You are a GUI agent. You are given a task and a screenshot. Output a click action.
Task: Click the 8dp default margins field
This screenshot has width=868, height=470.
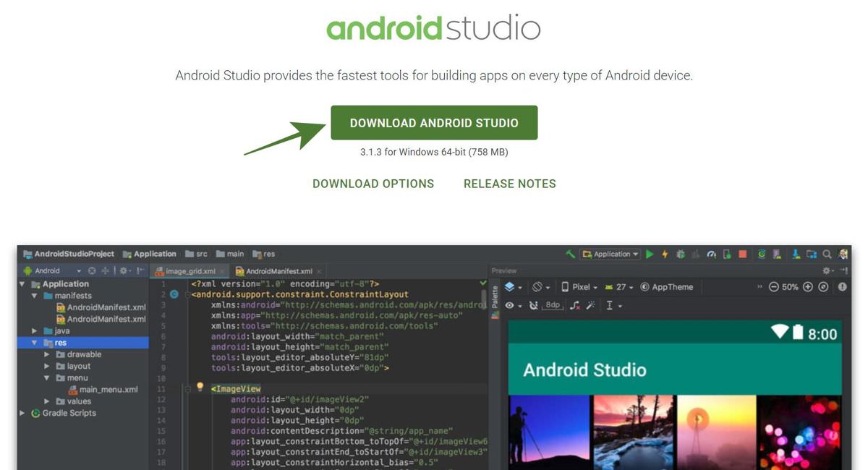click(553, 306)
